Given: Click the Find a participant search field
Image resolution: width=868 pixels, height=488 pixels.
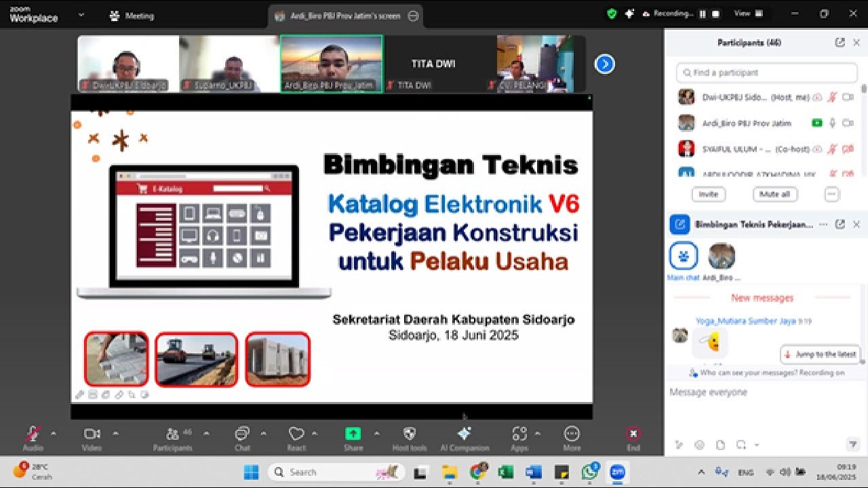Looking at the screenshot, I should pos(766,73).
